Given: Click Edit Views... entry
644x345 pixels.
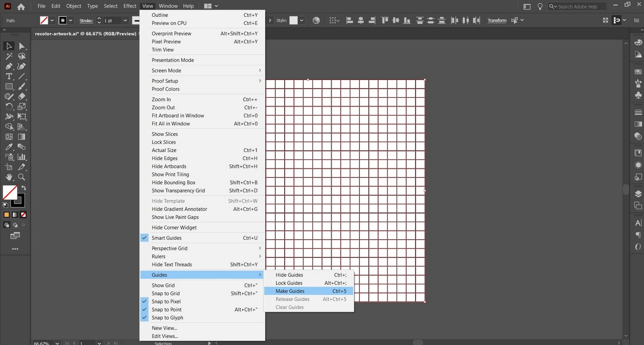Looking at the screenshot, I should pyautogui.click(x=202, y=336).
